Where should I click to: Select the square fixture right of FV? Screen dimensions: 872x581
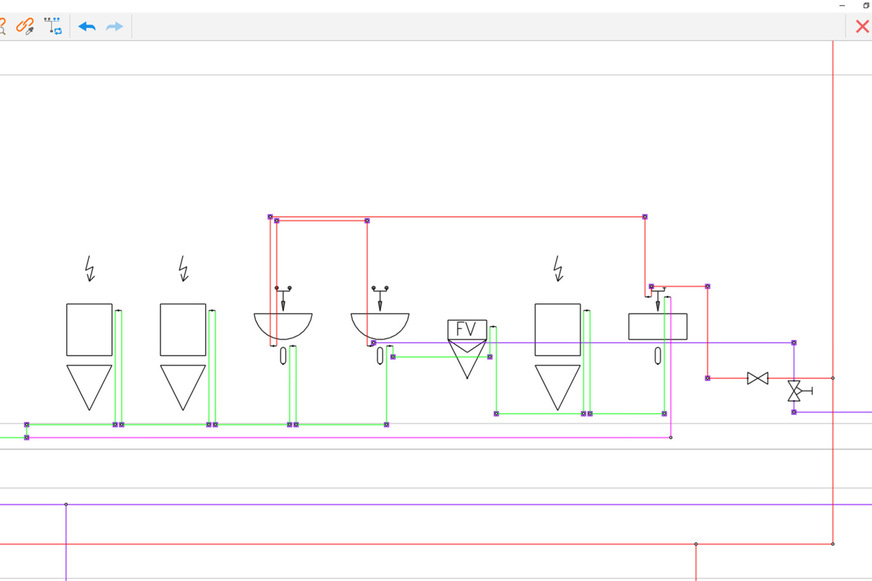coord(558,330)
